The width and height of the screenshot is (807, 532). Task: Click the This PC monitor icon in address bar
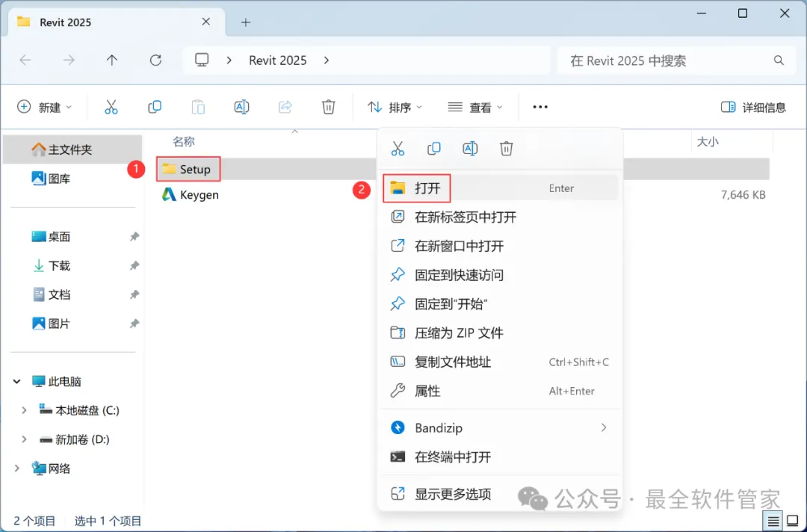coord(202,61)
